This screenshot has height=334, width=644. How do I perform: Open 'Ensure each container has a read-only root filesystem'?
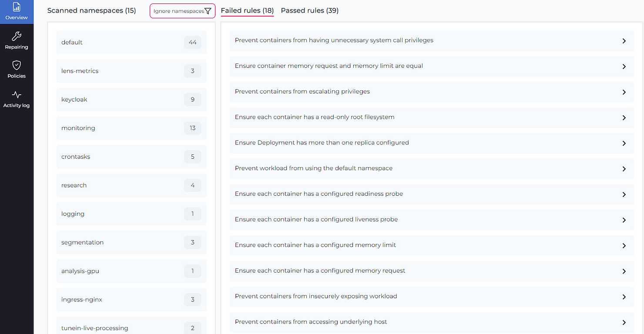(x=315, y=117)
